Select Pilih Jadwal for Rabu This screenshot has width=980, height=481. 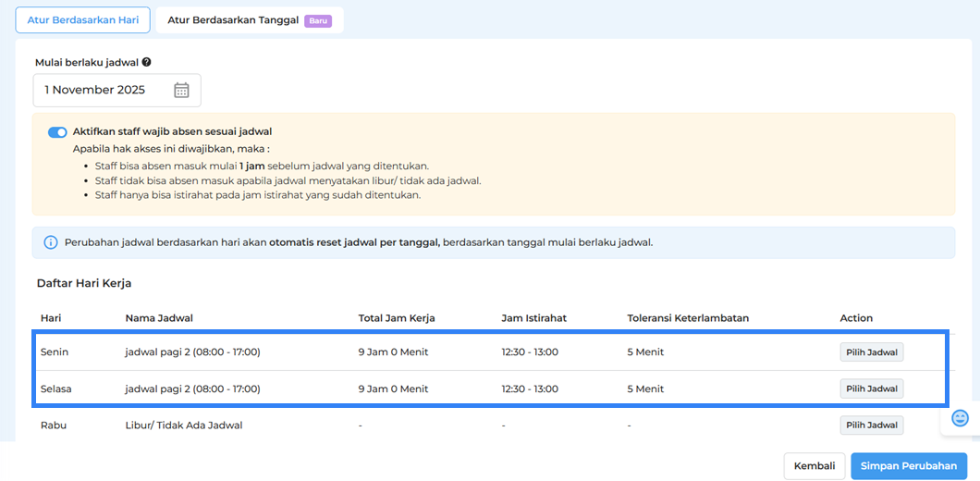pos(871,425)
